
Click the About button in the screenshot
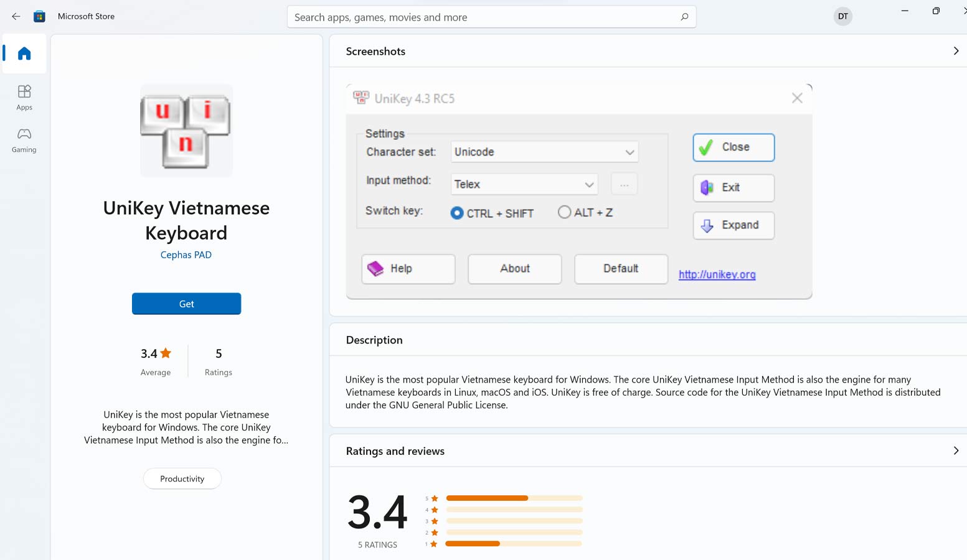coord(514,269)
